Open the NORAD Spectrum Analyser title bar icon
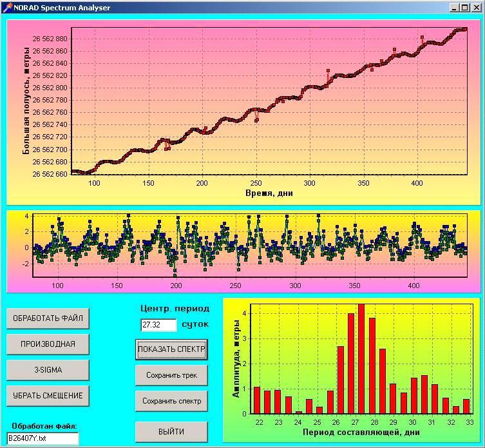This screenshot has height=448, width=485. (7, 8)
